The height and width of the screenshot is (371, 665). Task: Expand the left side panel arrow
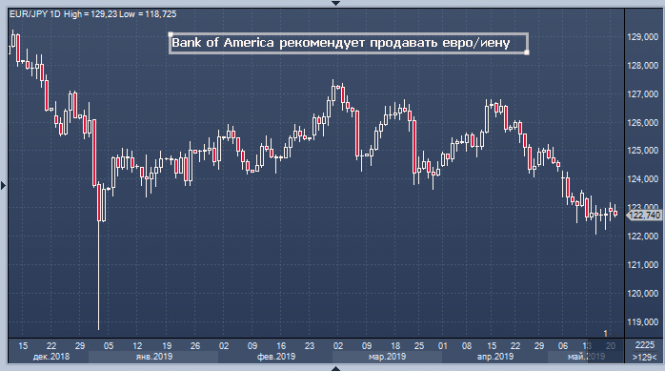pyautogui.click(x=3, y=185)
